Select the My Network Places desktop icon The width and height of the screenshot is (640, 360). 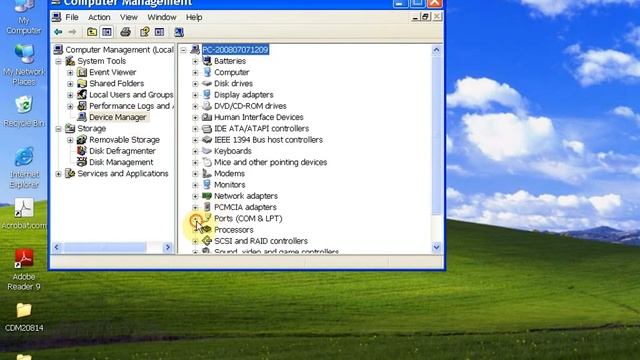(24, 54)
